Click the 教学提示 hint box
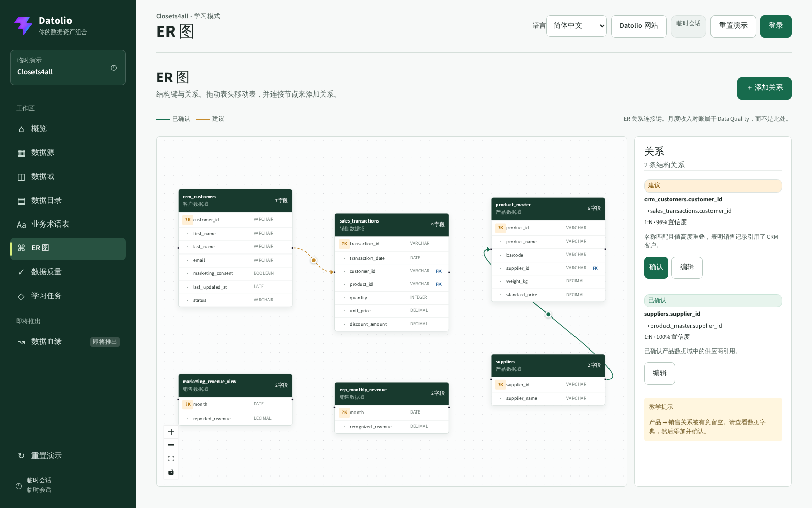The width and height of the screenshot is (812, 508). 713,420
